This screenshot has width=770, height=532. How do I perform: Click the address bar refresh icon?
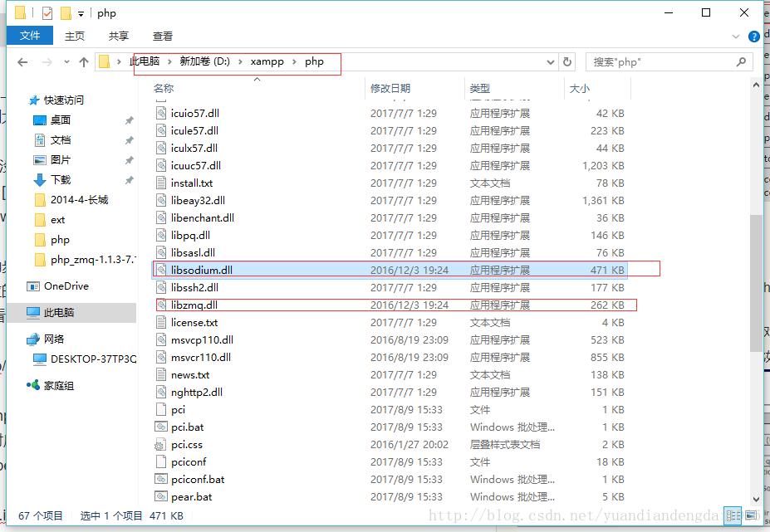566,61
